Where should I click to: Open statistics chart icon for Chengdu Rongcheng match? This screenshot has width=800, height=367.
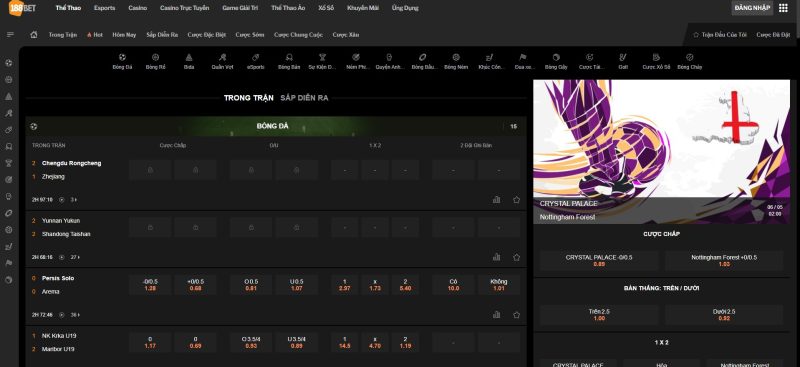click(x=496, y=200)
